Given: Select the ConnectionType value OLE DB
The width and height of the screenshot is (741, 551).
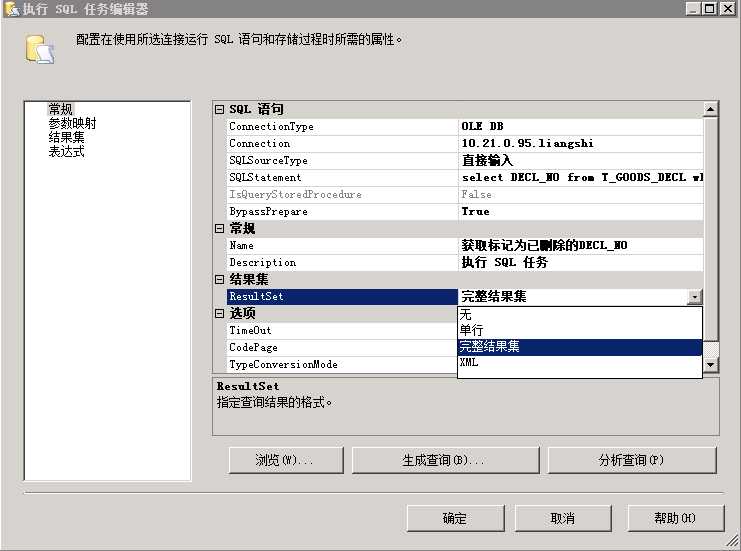Looking at the screenshot, I should [x=580, y=127].
